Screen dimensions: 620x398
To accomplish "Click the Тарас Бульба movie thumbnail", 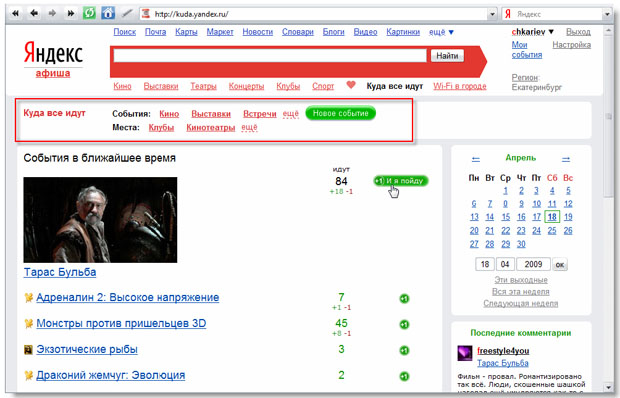I will 100,220.
